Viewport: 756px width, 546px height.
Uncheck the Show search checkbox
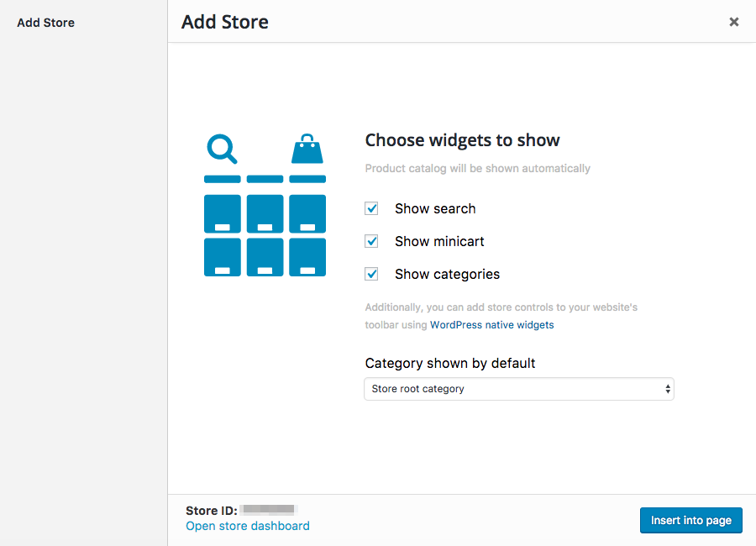(x=371, y=208)
